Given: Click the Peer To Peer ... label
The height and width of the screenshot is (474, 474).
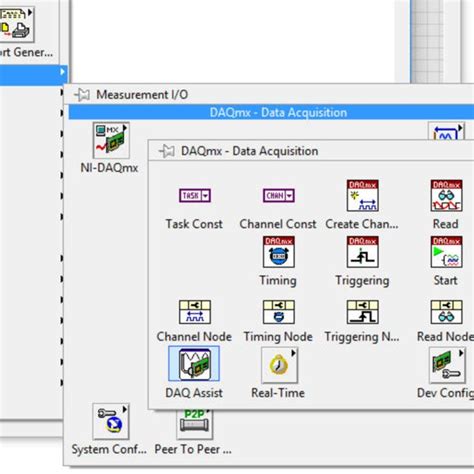Looking at the screenshot, I should point(193,449).
